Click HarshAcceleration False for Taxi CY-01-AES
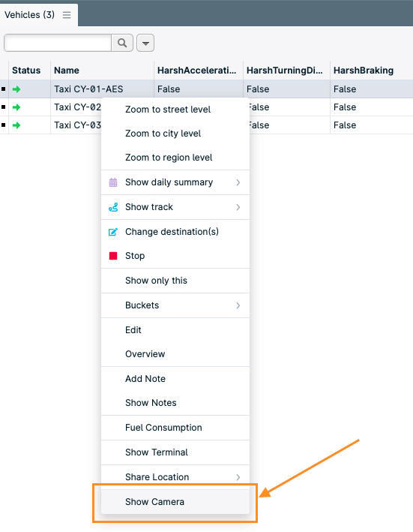The width and height of the screenshot is (413, 532). 199,89
